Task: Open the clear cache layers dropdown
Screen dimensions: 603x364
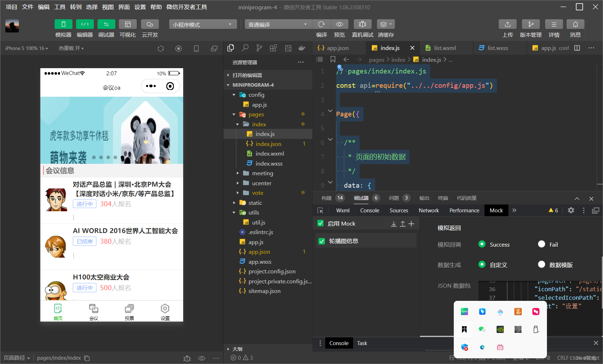Action: [x=386, y=24]
